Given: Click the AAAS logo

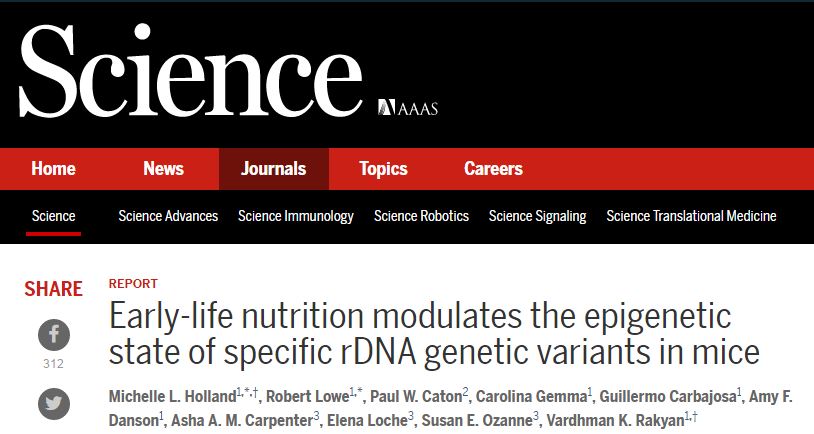Looking at the screenshot, I should tap(408, 107).
